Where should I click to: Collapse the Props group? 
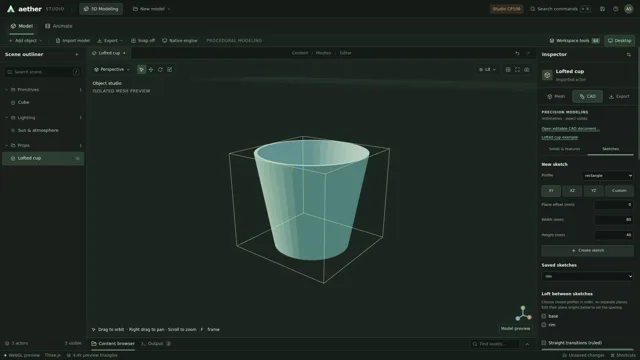[x=7, y=145]
